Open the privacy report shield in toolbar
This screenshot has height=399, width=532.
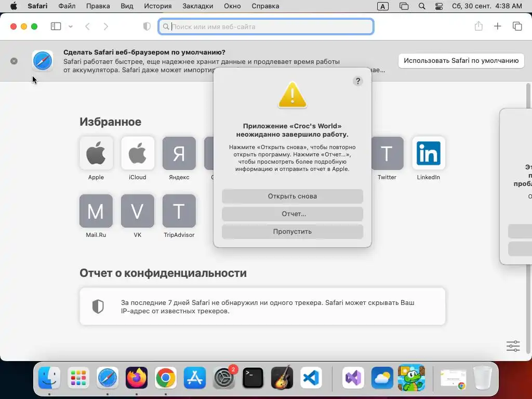click(x=147, y=26)
